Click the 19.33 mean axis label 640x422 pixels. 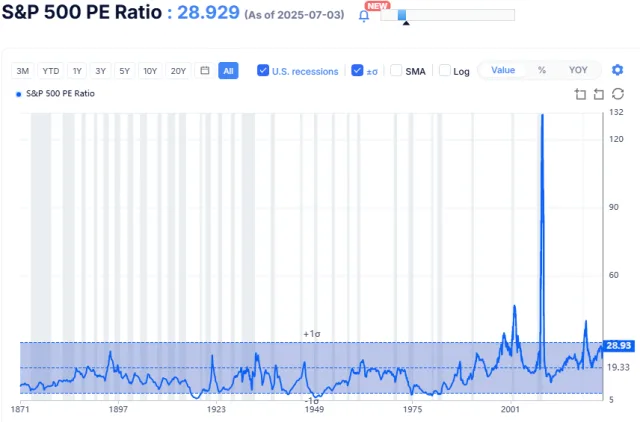tap(618, 367)
